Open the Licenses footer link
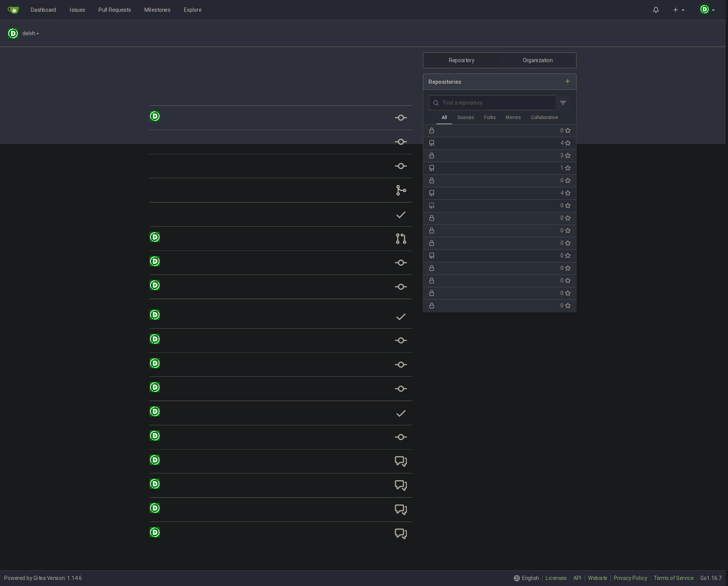 tap(556, 578)
